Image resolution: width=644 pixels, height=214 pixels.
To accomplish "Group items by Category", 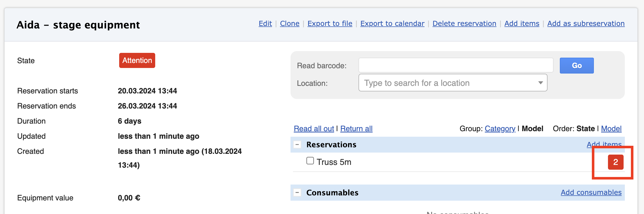I will point(500,129).
